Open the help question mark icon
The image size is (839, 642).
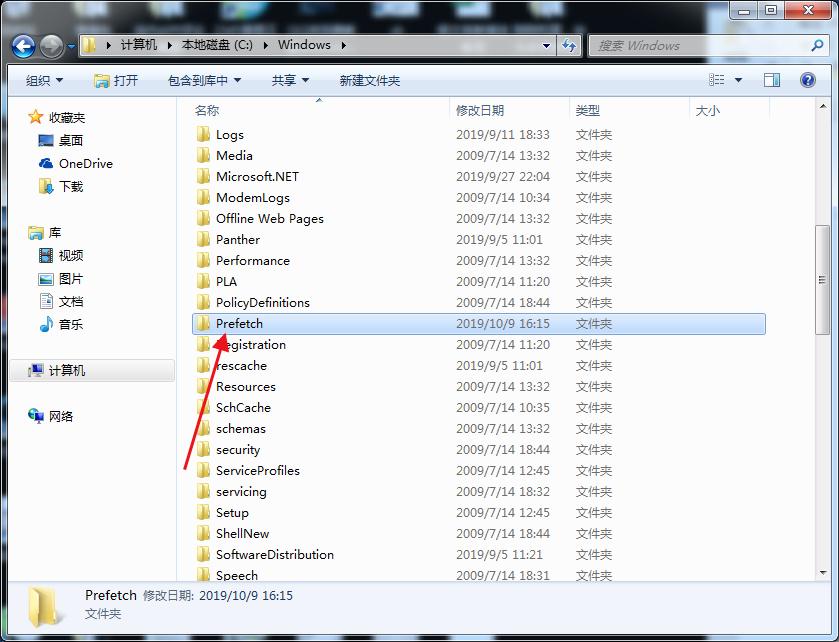806,80
